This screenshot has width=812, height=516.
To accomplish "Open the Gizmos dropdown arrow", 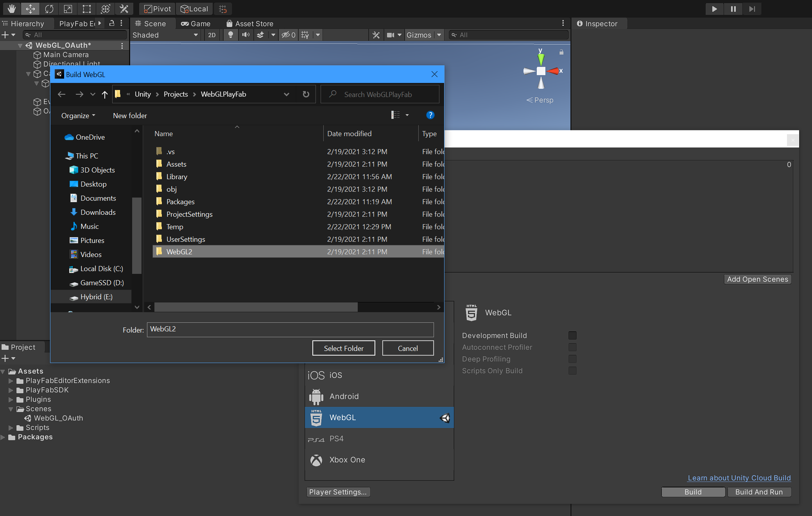I will 439,35.
